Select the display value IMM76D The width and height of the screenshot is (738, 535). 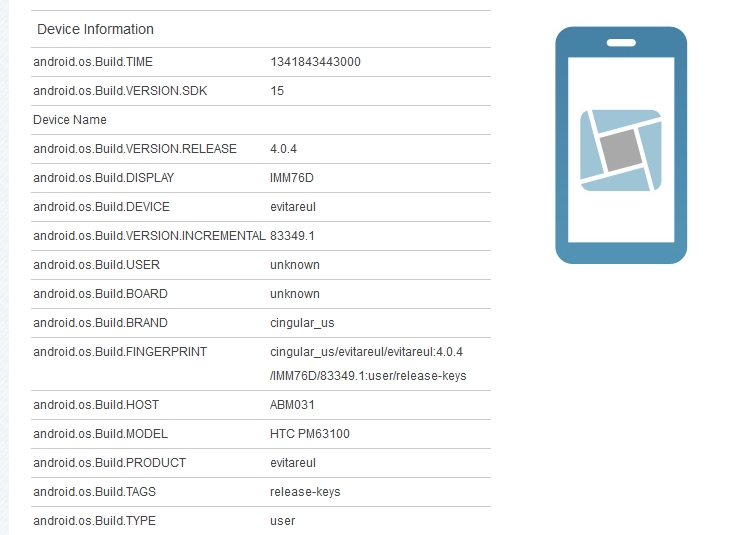tap(292, 178)
